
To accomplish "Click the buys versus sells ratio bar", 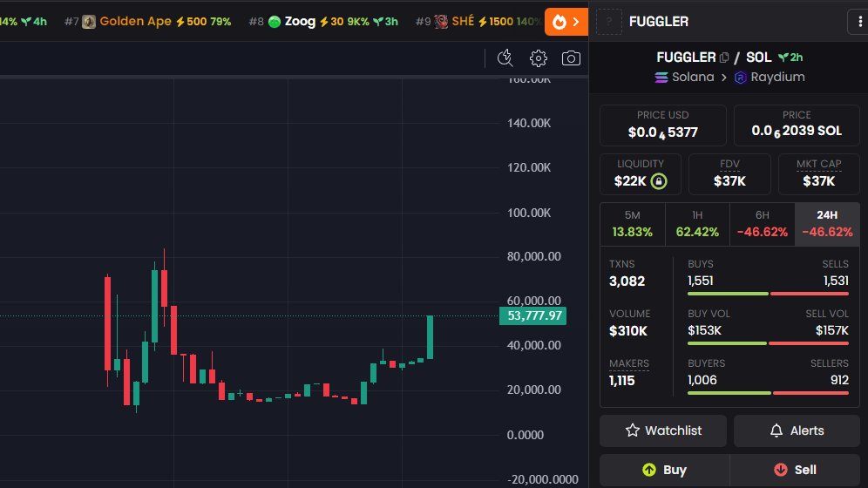I will click(x=768, y=294).
